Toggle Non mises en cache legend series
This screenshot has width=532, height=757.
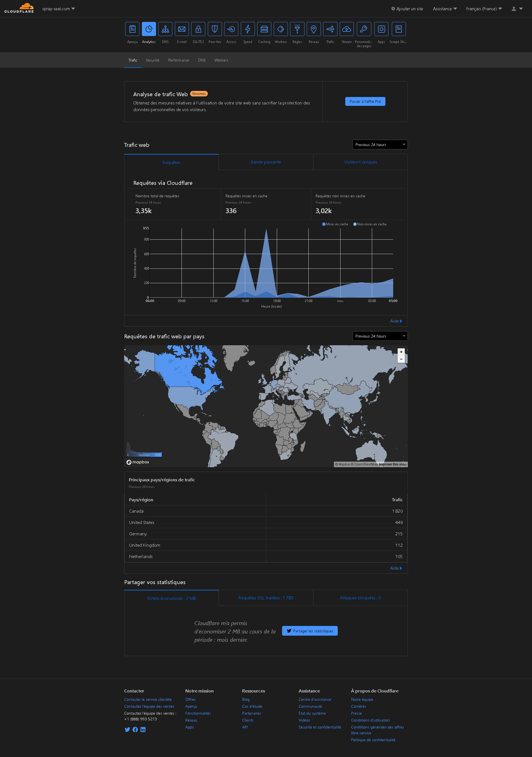point(370,224)
